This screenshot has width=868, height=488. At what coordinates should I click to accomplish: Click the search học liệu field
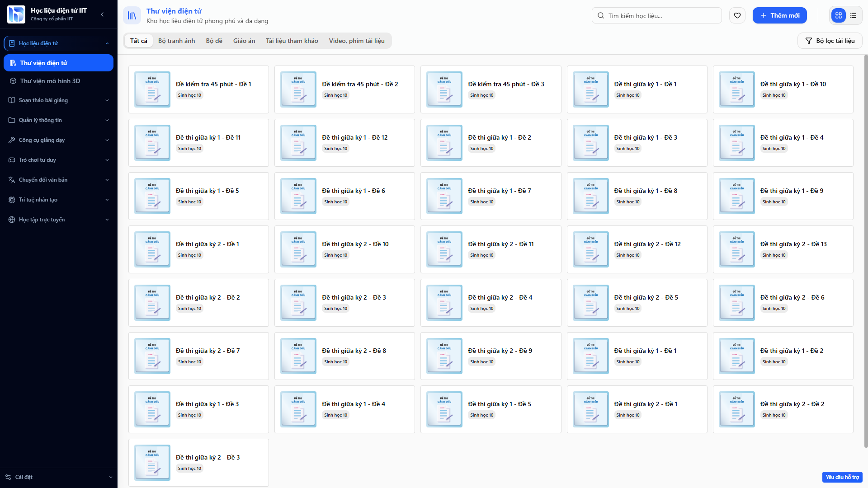[660, 15]
